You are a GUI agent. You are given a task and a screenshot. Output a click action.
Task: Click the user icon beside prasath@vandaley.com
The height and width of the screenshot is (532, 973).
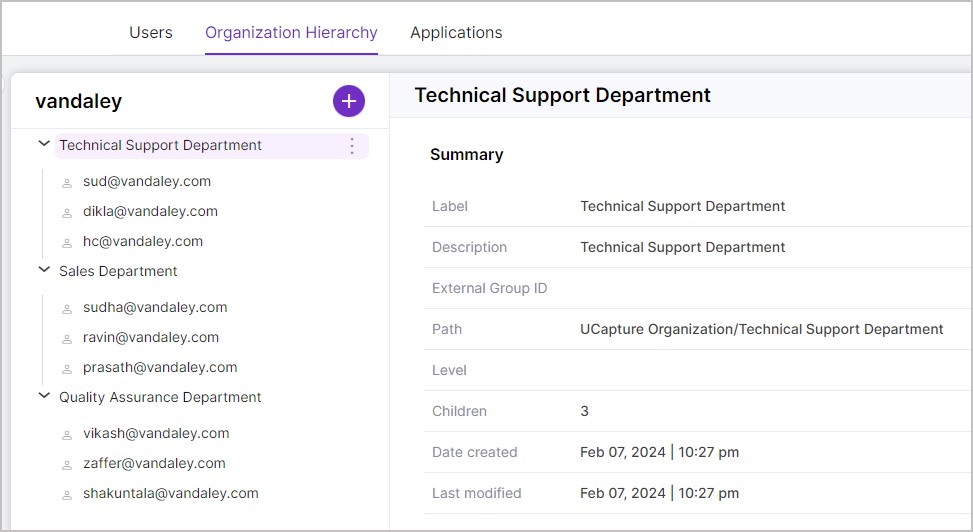67,369
